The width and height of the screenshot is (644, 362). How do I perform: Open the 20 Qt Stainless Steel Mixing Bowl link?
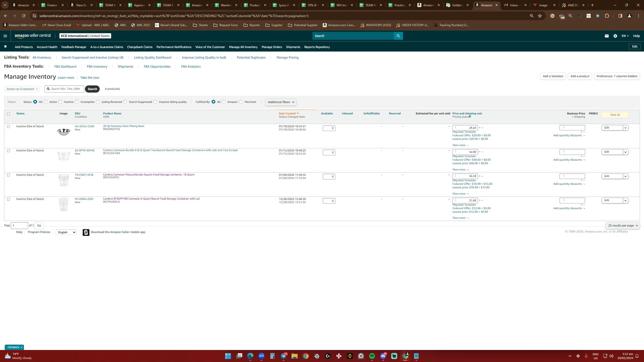[124, 126]
